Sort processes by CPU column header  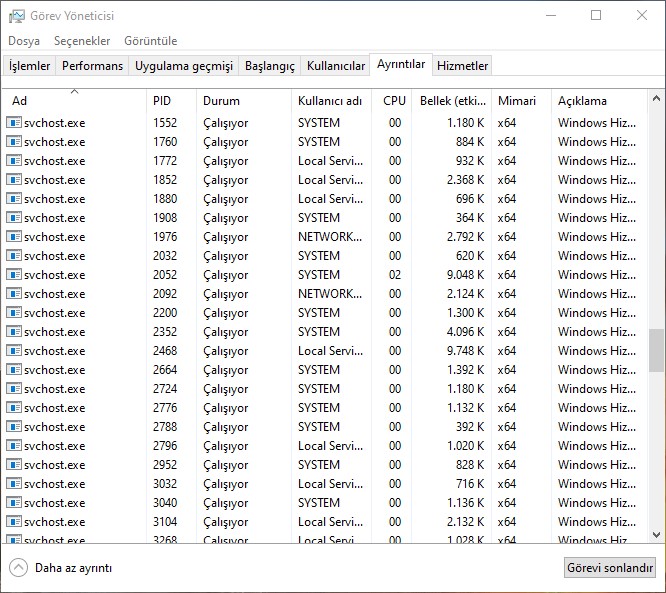click(394, 101)
